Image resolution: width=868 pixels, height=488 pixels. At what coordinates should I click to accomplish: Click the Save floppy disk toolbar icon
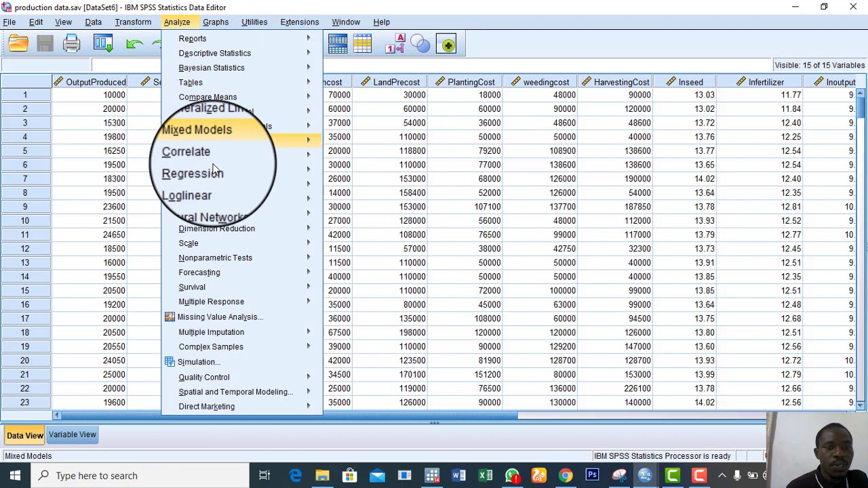(45, 45)
